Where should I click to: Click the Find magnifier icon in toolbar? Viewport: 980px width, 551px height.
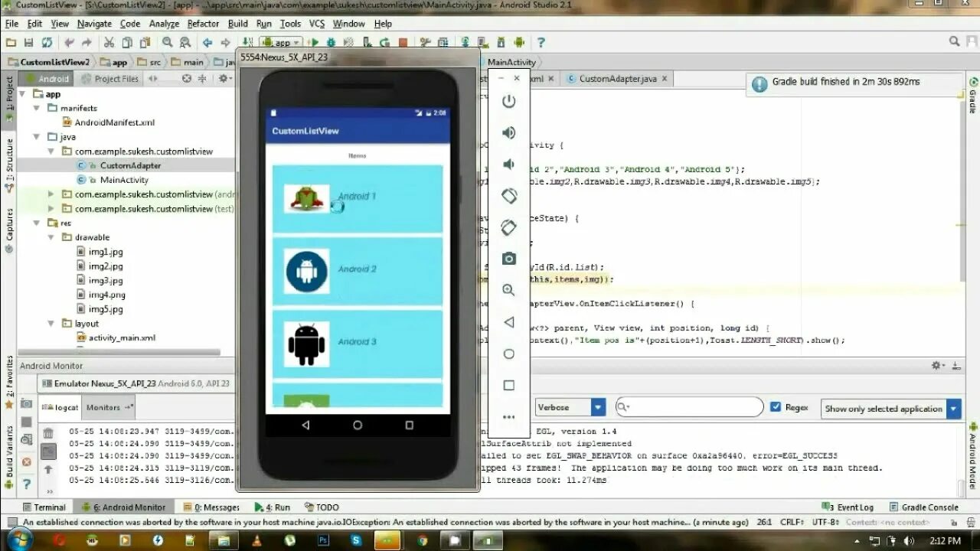point(167,43)
